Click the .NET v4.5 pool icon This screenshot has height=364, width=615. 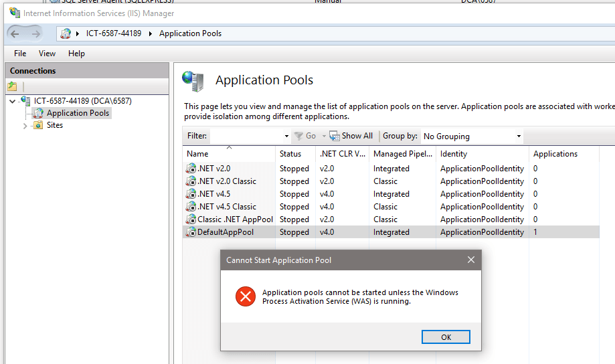[191, 194]
